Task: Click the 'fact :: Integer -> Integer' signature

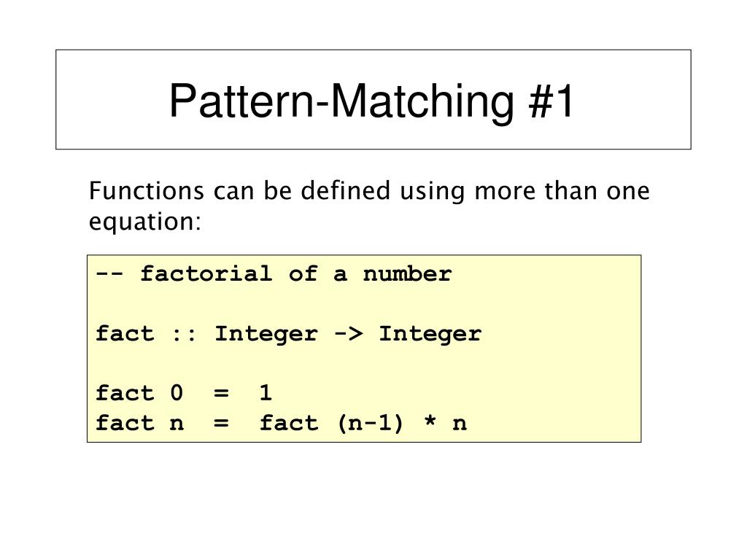Action: [288, 334]
